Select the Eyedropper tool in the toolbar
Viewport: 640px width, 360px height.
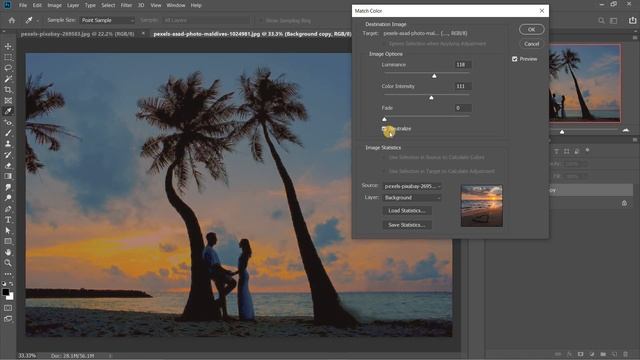pos(8,111)
